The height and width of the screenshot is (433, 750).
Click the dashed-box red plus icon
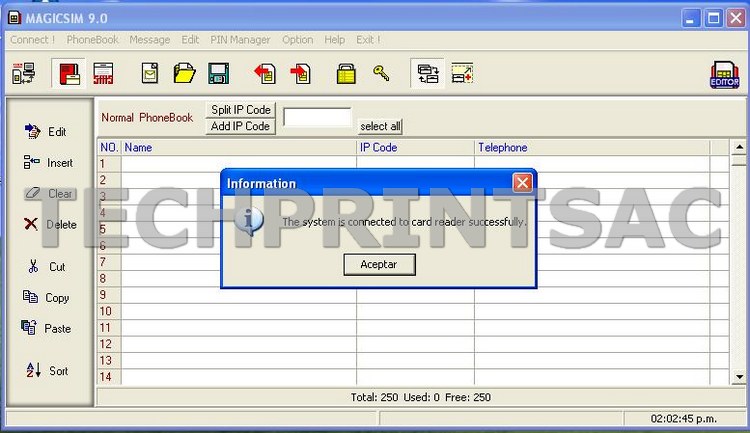(462, 74)
